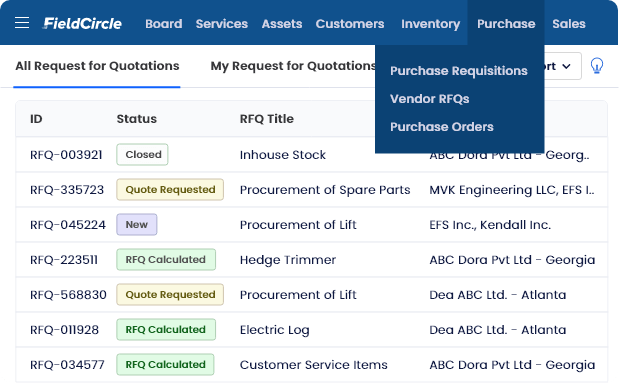This screenshot has height=383, width=619.
Task: Open the Inventory menu
Action: (431, 24)
